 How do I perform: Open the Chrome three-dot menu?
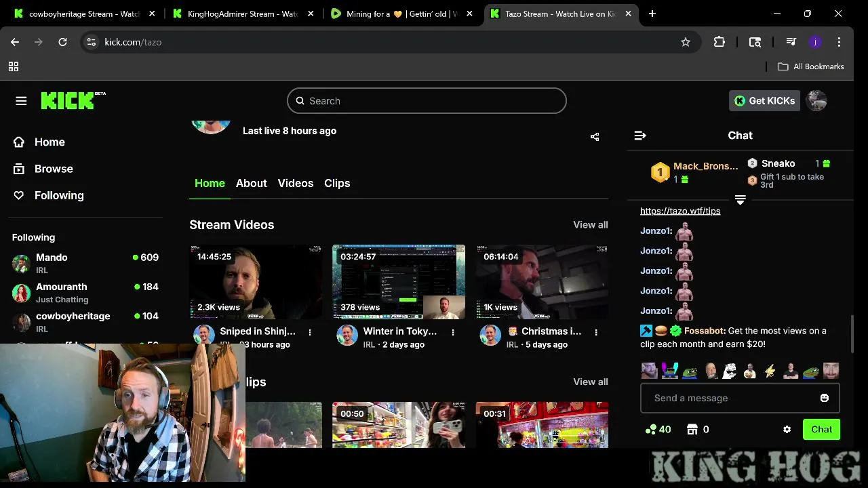pyautogui.click(x=840, y=42)
